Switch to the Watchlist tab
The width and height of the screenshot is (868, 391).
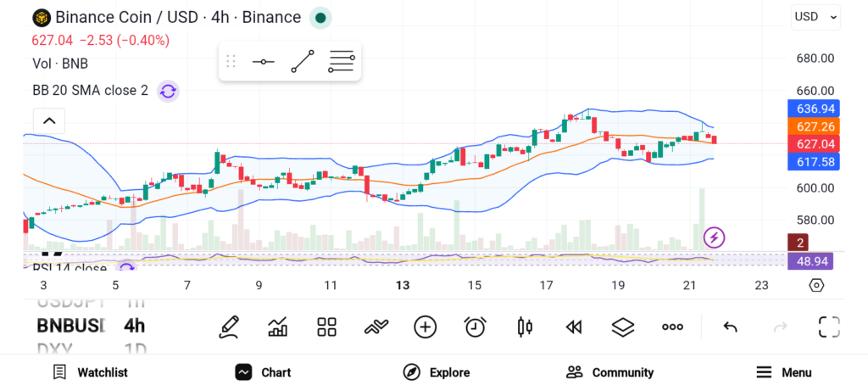(90, 372)
